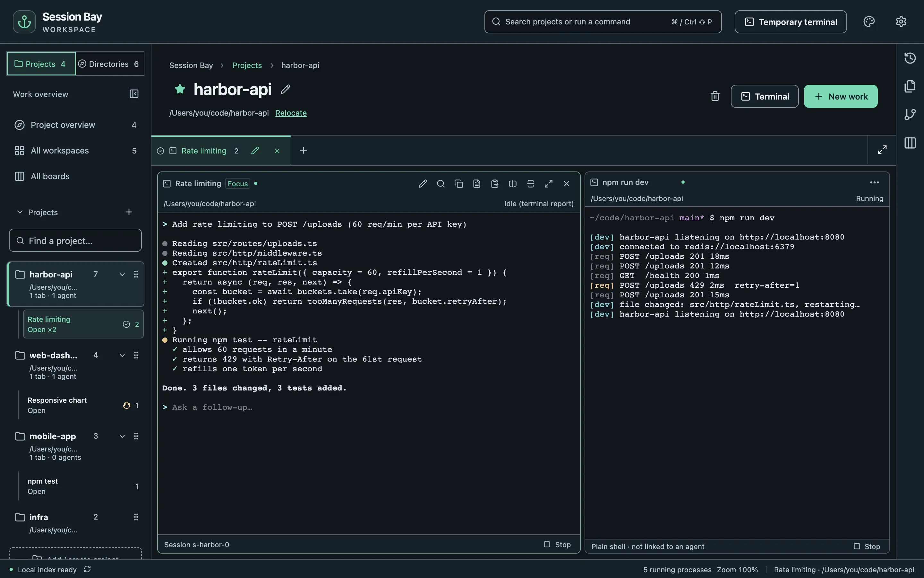Screen dimensions: 924x578
Task: Toggle the harbor-api favorite star
Action: [x=180, y=89]
